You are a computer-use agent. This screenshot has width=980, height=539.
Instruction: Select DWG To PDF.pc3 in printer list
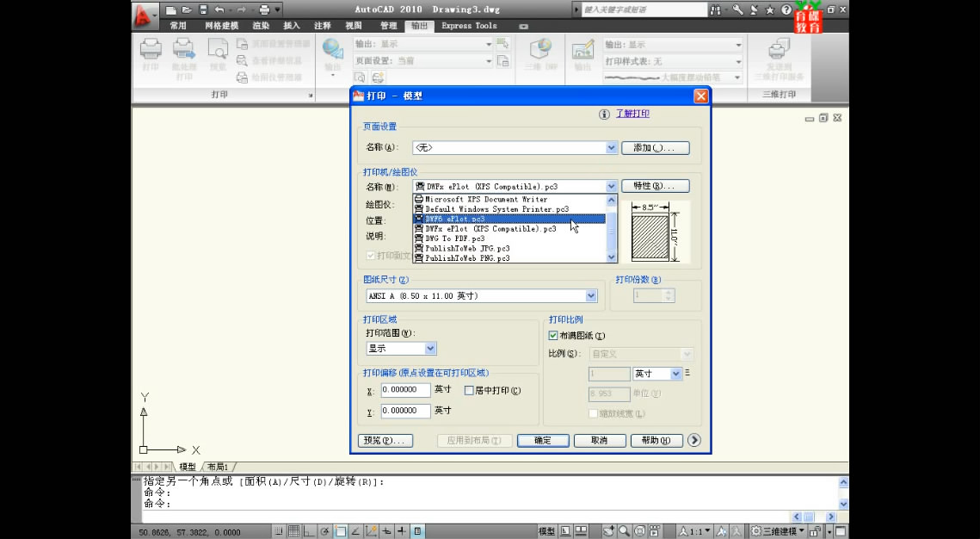[x=509, y=239]
